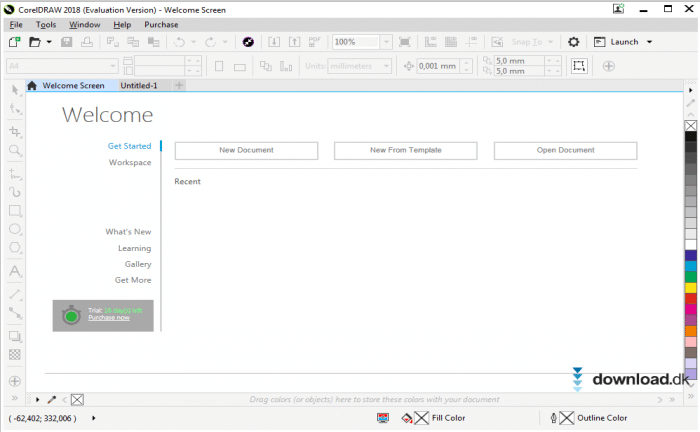Switch to the Untitled-1 tab
Image resolution: width=700 pixels, height=432 pixels.
(139, 85)
